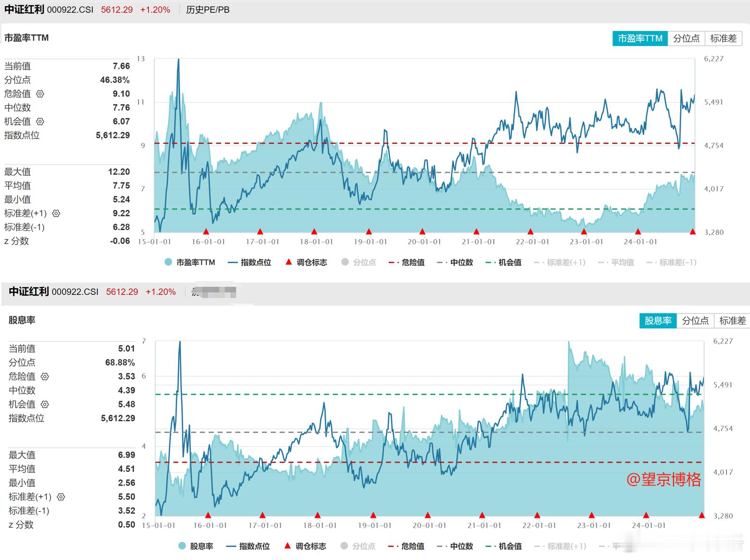Viewport: 750px width, 560px height.
Task: Enable 平均值 line in 市盈率TTM chart legend
Action: tap(616, 262)
